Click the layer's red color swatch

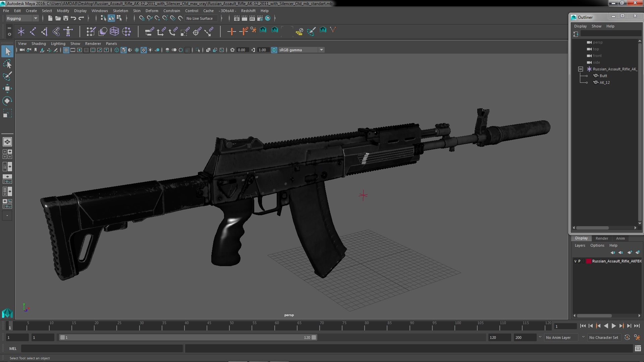click(588, 261)
